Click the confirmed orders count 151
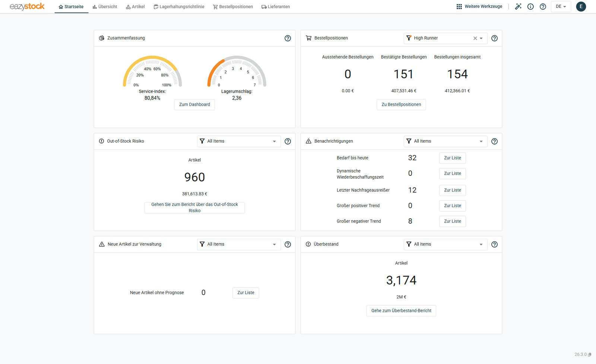 [x=403, y=74]
